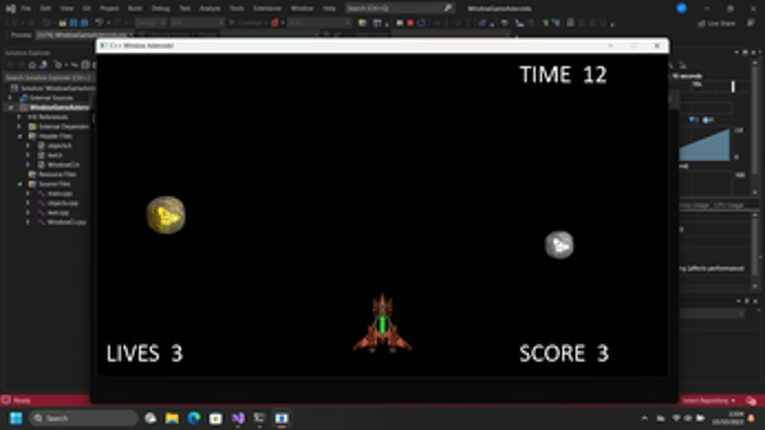
Task: Open the Process dropdown
Action: [84, 35]
